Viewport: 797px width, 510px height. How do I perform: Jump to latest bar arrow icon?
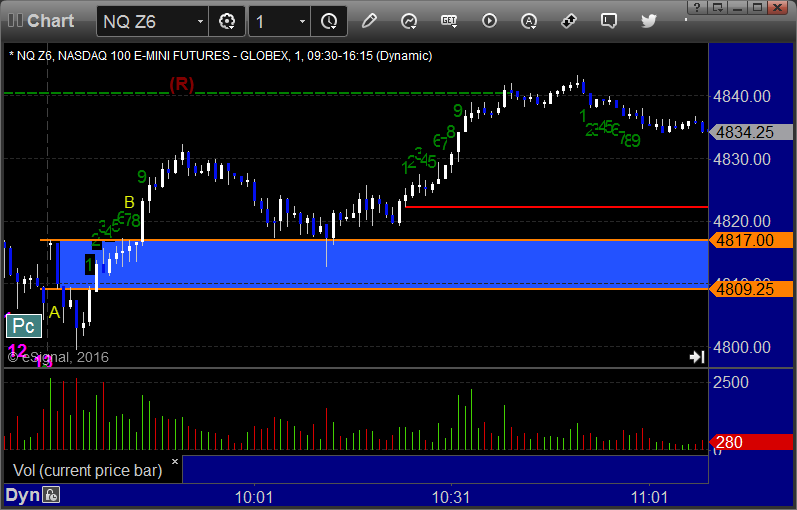(697, 357)
